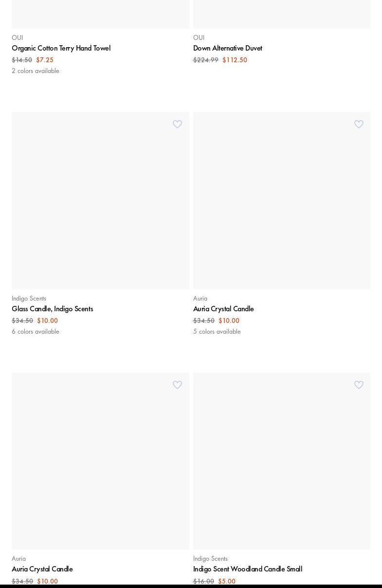
Task: Click the Auria Crystal Candle image
Action: click(x=281, y=200)
